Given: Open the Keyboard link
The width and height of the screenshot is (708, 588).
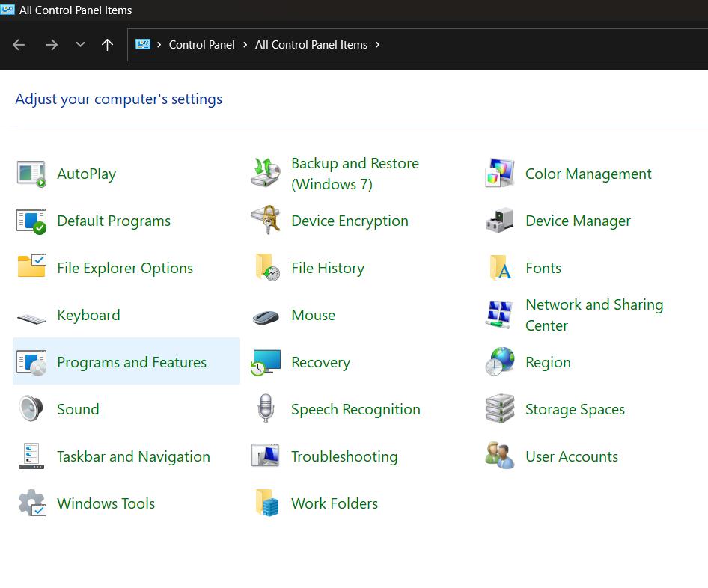Looking at the screenshot, I should (88, 315).
